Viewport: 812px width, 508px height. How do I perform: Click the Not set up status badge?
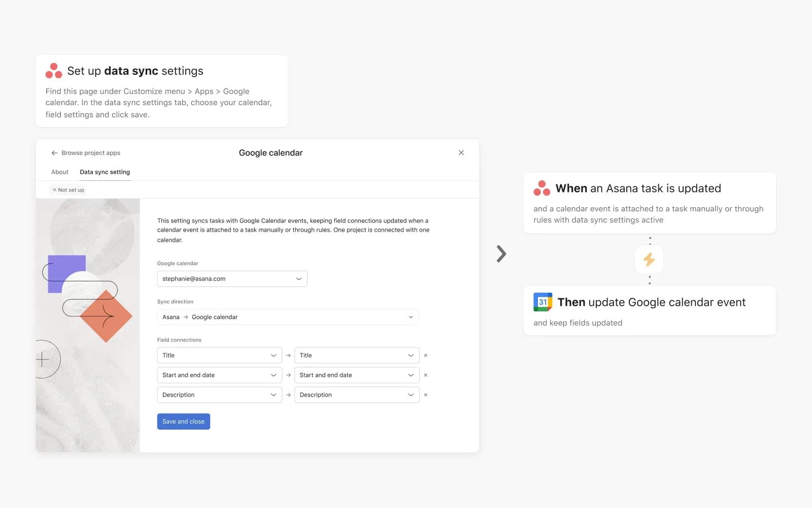click(x=69, y=190)
